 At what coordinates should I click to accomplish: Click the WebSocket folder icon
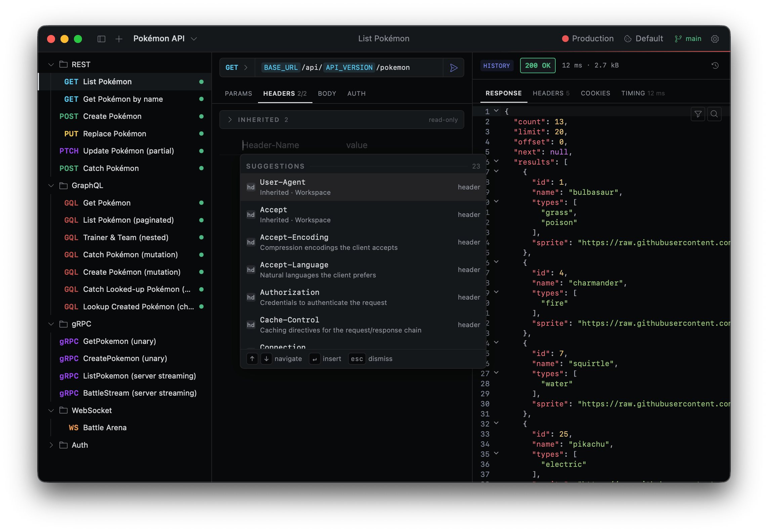(x=63, y=410)
